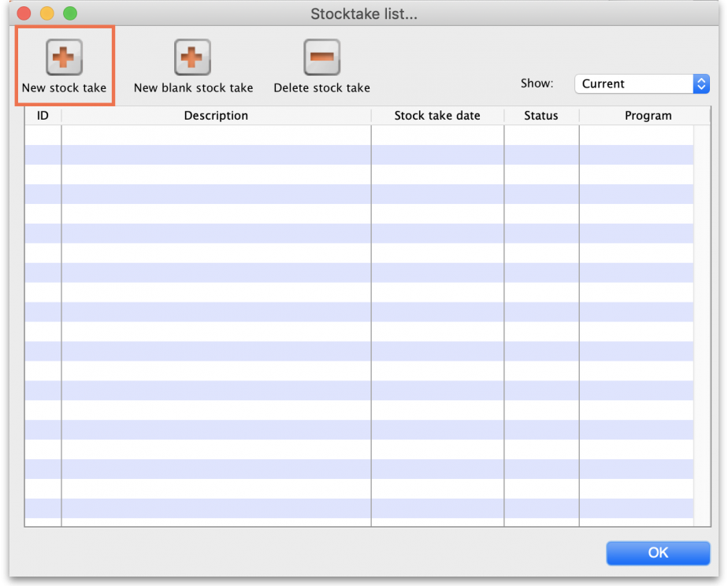
Task: Select the first empty row in the Description column
Action: tap(216, 135)
